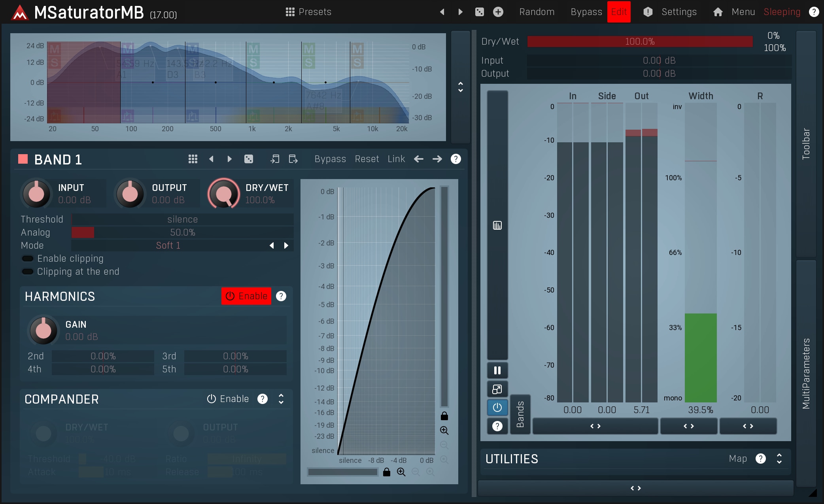Expand the Utilities section arrows
The height and width of the screenshot is (504, 824).
[x=779, y=459]
